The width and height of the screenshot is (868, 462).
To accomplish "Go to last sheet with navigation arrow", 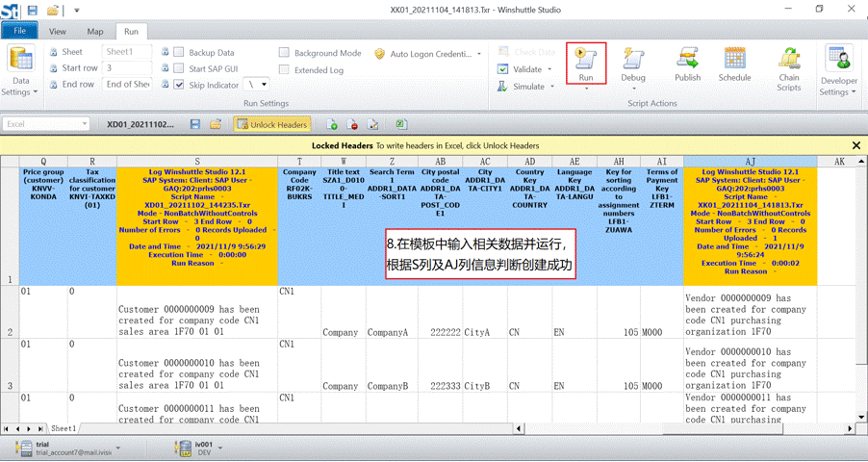I will pos(39,428).
